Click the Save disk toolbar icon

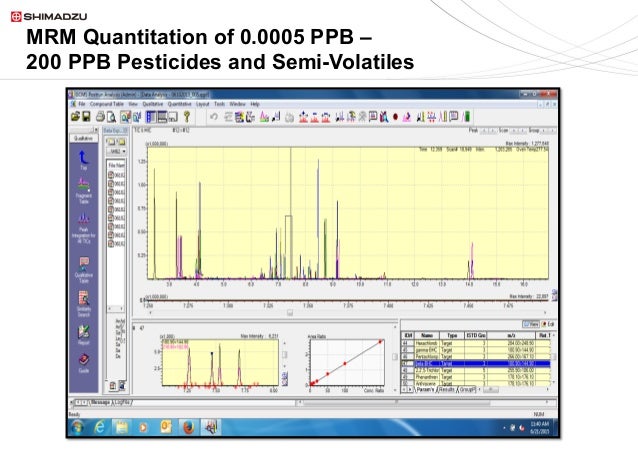(x=85, y=116)
